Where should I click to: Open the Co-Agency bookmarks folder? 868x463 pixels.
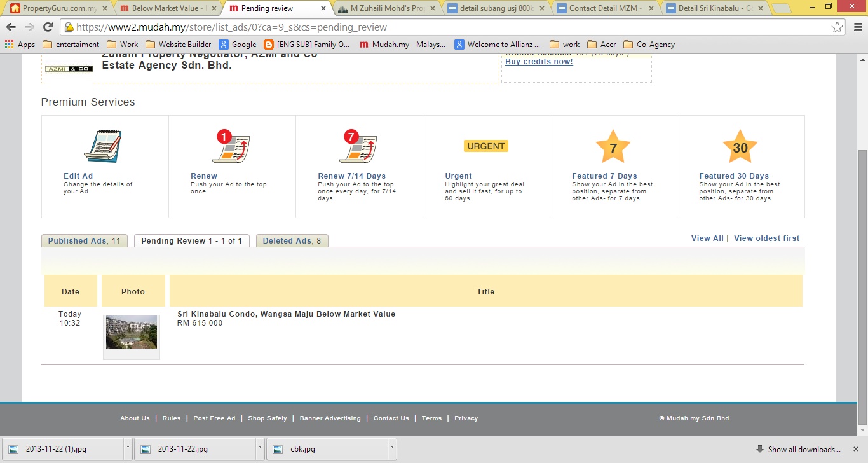point(649,45)
